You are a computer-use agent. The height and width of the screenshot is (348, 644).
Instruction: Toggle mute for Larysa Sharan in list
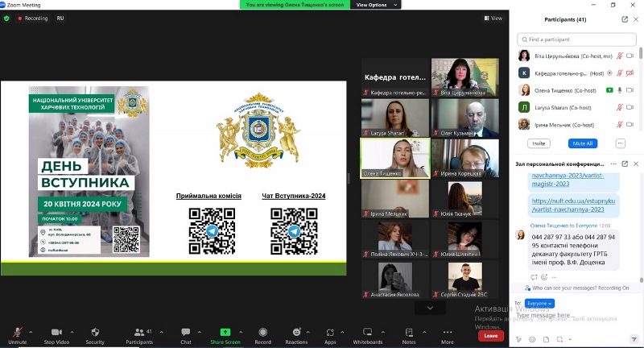(620, 108)
